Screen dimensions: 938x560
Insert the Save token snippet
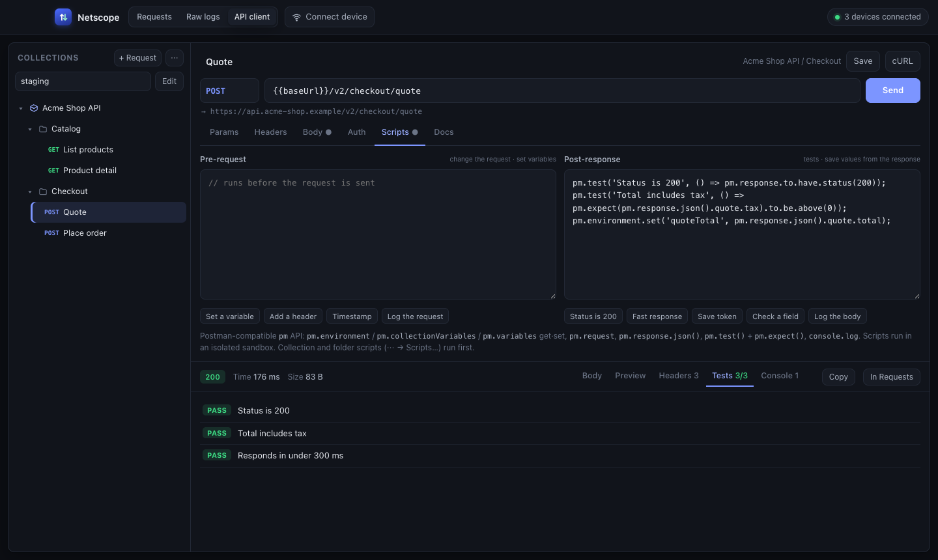click(717, 316)
